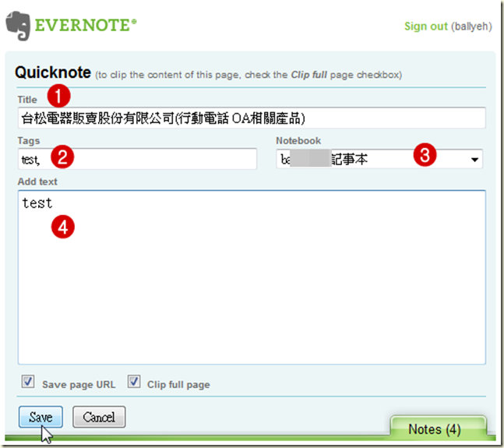504x448 pixels.
Task: Click in the Add text area
Action: coord(252,277)
